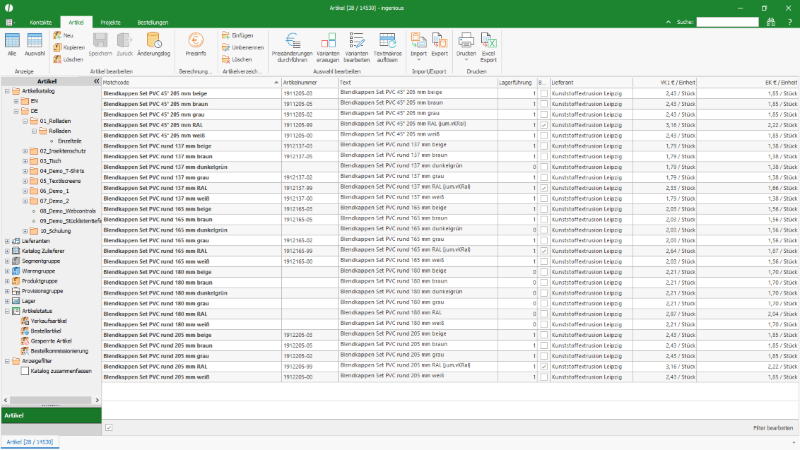Viewport: 800px width, 450px height.
Task: Copy article using Kopieren
Action: [69, 47]
